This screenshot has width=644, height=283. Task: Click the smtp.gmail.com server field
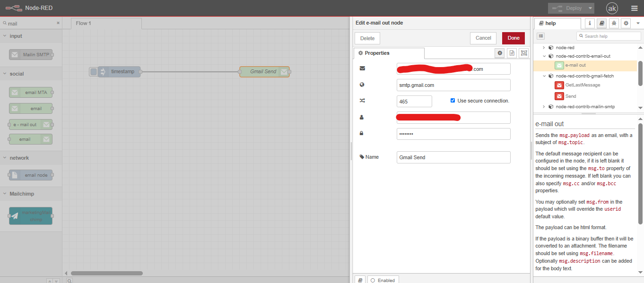tap(453, 85)
